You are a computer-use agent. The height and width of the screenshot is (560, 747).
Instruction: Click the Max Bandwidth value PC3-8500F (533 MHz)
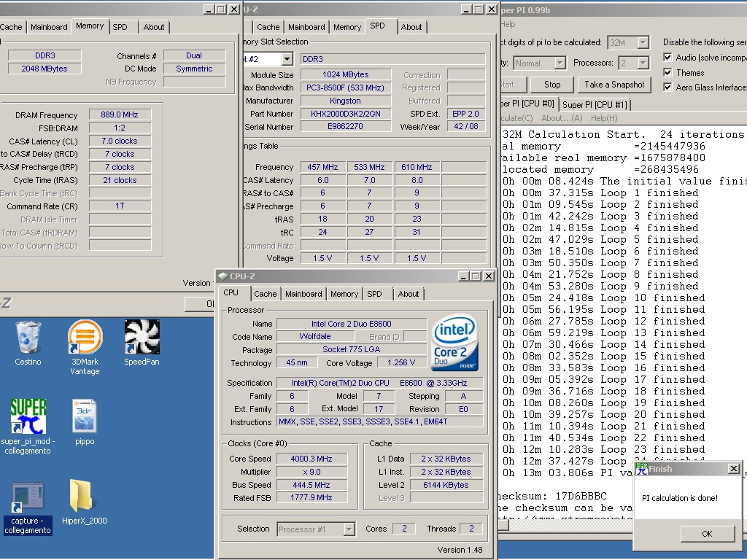(345, 87)
